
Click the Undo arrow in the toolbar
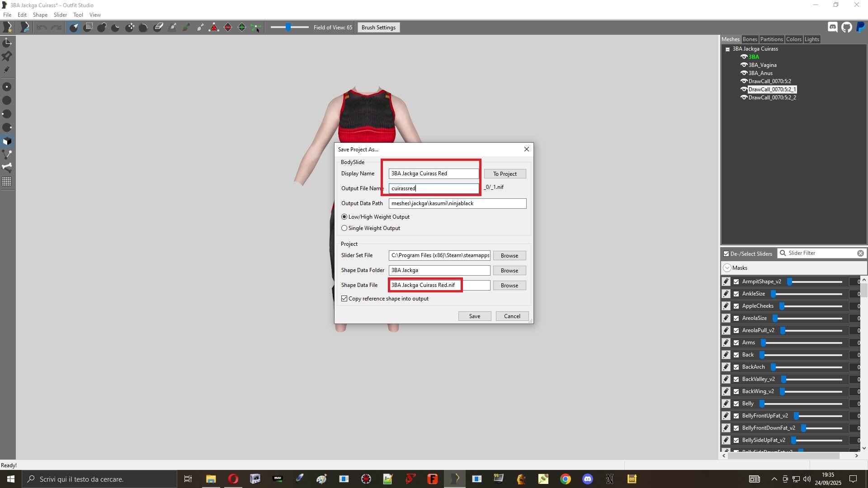pos(42,28)
